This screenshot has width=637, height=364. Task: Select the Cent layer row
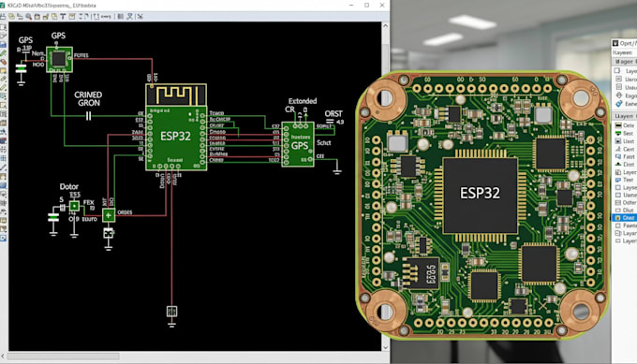click(625, 149)
